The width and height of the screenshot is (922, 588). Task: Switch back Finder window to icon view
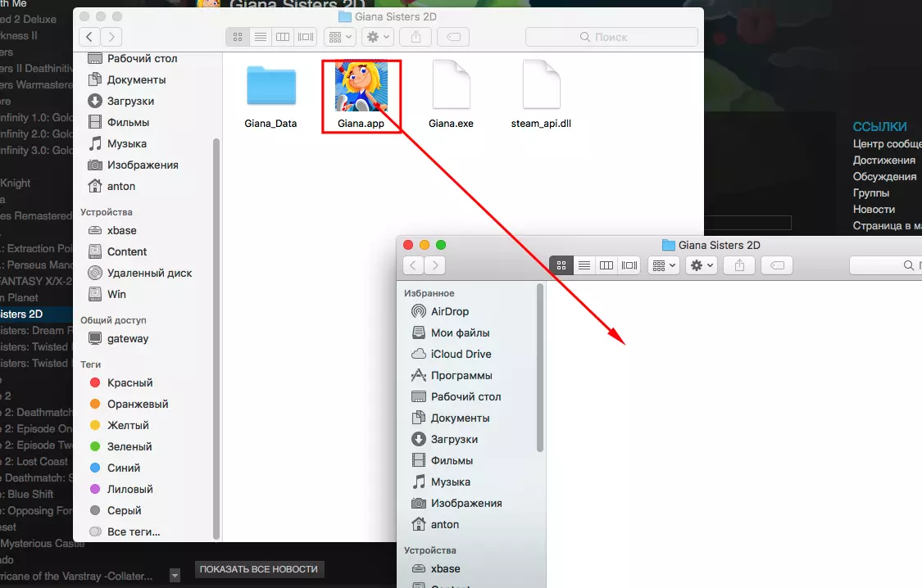click(x=238, y=37)
